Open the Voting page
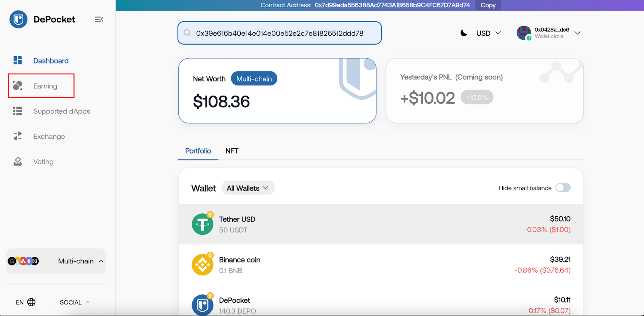Viewport: 644px width, 316px height. tap(43, 162)
